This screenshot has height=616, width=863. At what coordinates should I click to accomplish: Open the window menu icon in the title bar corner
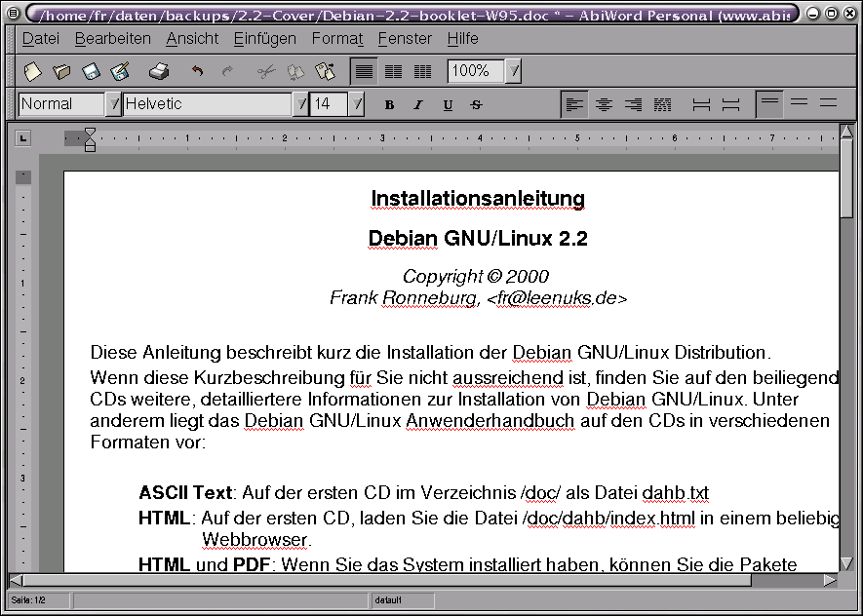[15, 14]
